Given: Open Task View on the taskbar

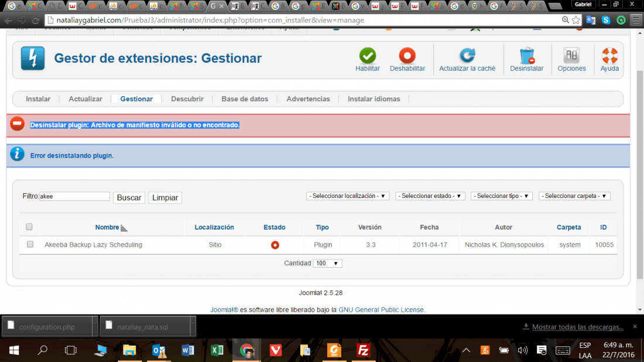Looking at the screenshot, I should (x=71, y=350).
